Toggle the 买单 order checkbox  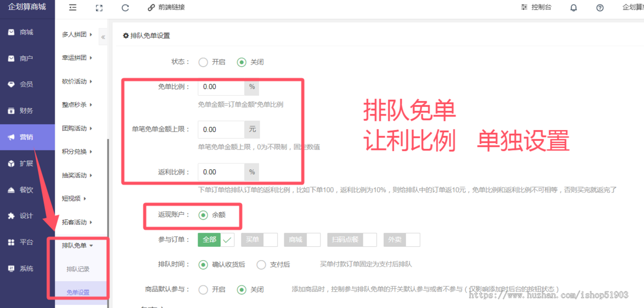(x=259, y=240)
